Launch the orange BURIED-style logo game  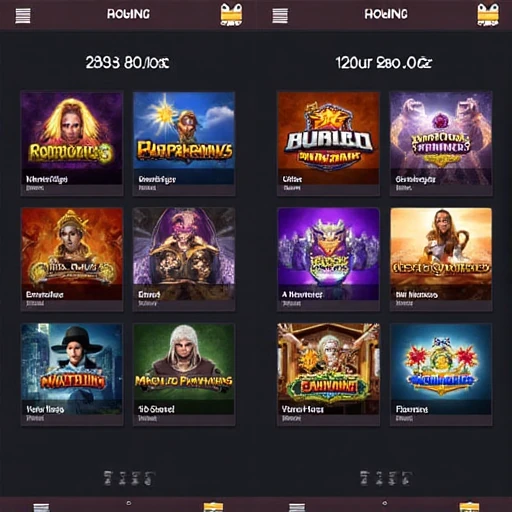(328, 143)
